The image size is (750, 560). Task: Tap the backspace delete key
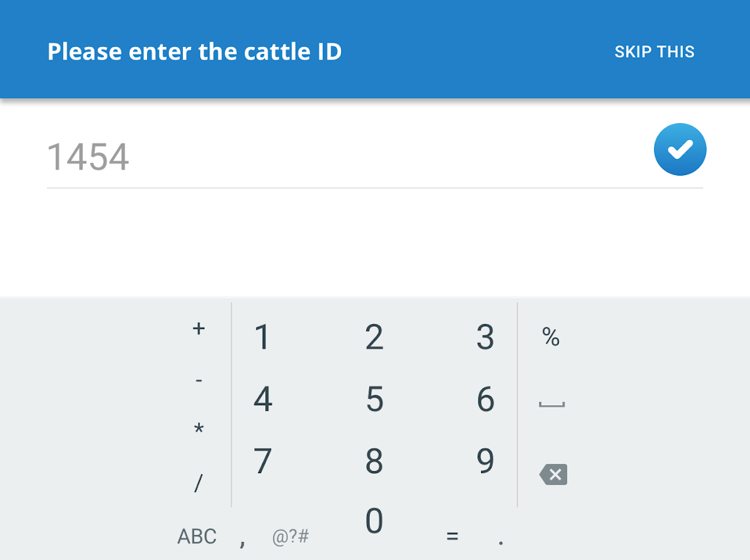click(553, 475)
